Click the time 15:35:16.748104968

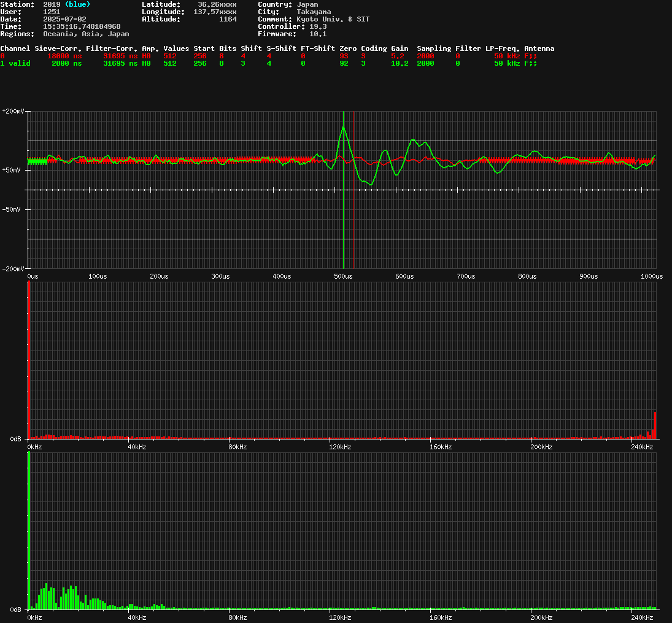pos(82,26)
